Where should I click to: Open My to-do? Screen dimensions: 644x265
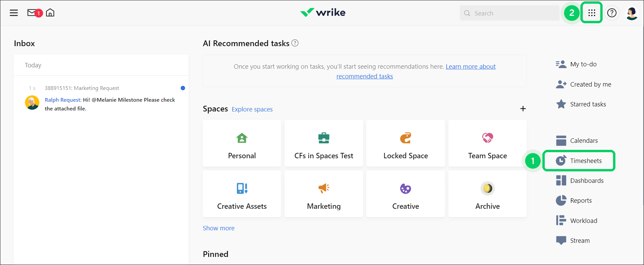coord(576,64)
